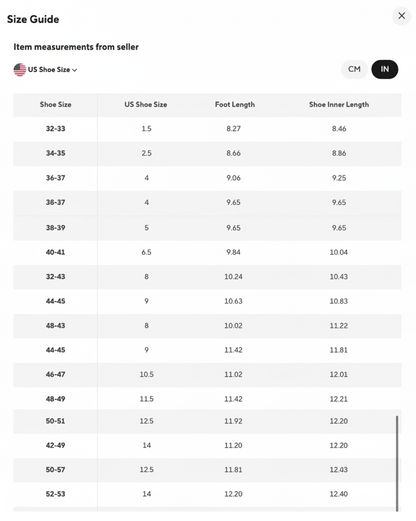Viewport: 416px width, 521px height.
Task: Click the 10.04 shoe inner length cell
Action: tap(339, 252)
